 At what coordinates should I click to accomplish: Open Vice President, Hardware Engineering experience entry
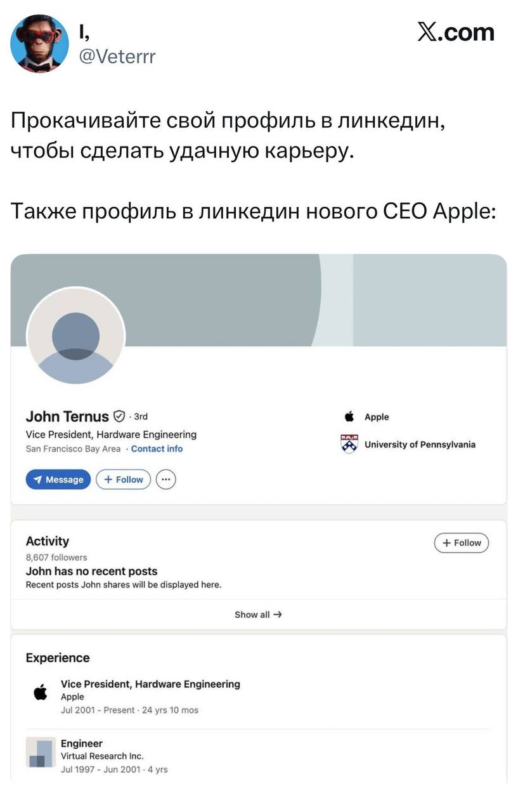[x=150, y=684]
